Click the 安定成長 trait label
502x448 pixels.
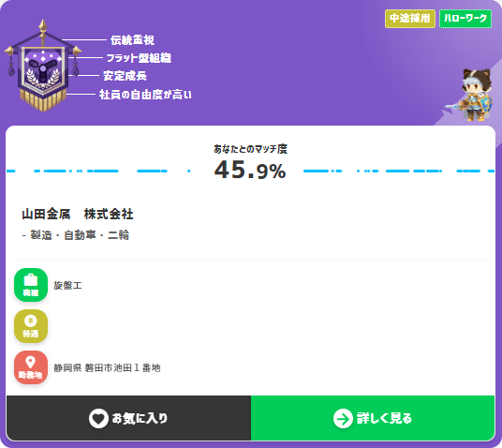125,76
